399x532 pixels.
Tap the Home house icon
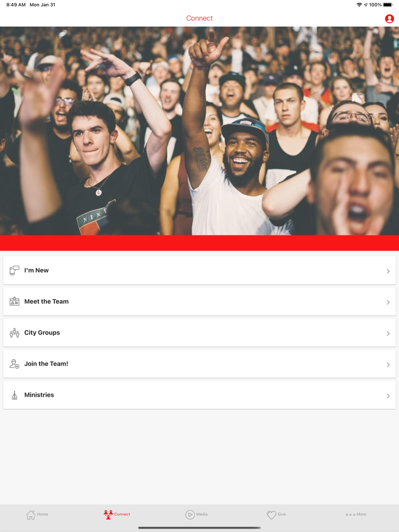point(31,514)
